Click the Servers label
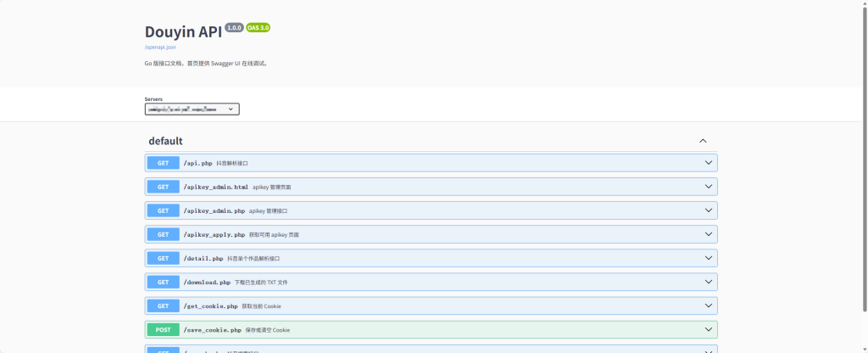Viewport: 868px width, 353px height. pos(154,99)
